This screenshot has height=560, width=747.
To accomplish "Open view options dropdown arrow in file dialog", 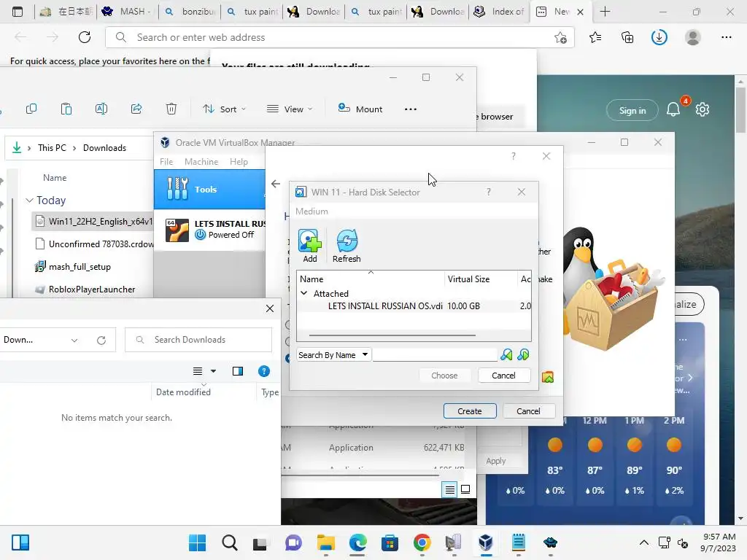I will tap(214, 371).
